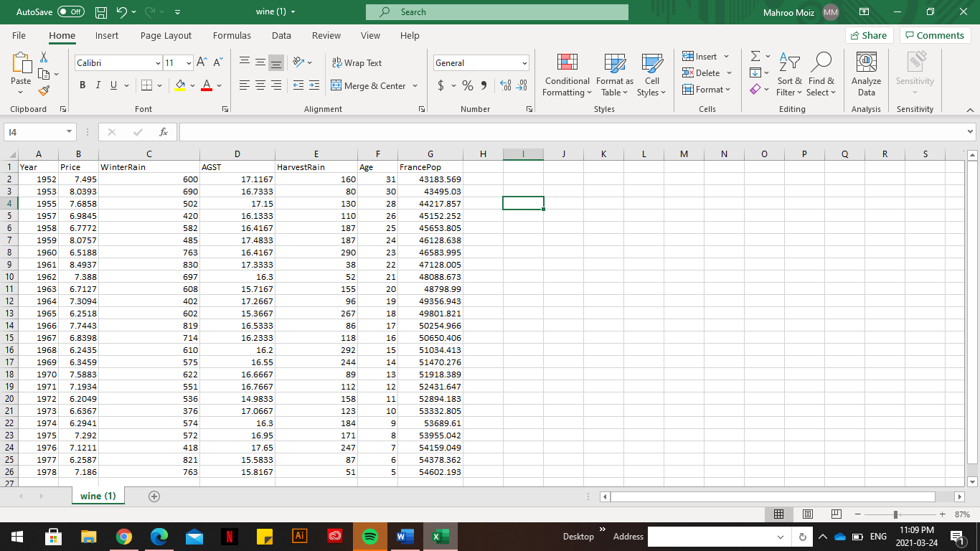Toggle Wrap Text for the selected cell

[x=357, y=63]
